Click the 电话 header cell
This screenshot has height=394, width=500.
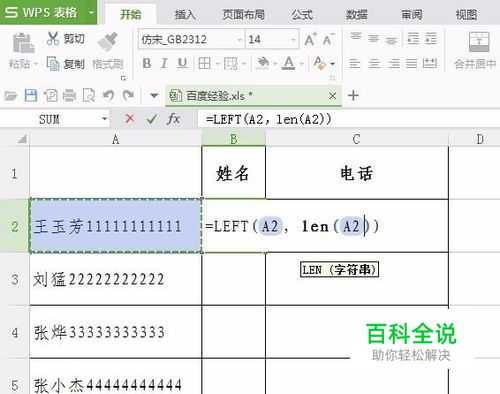[357, 173]
